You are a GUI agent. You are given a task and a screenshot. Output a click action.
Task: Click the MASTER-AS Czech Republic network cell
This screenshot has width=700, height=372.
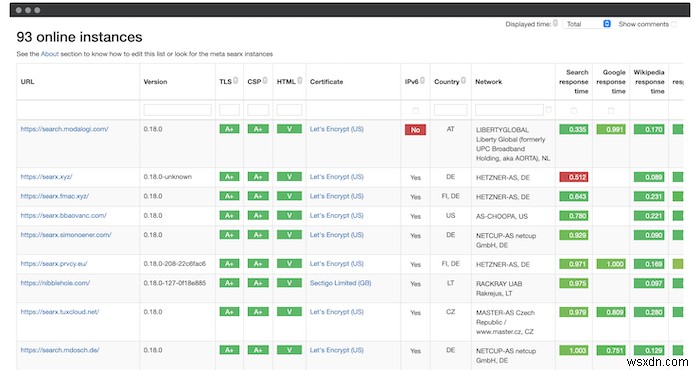505,322
